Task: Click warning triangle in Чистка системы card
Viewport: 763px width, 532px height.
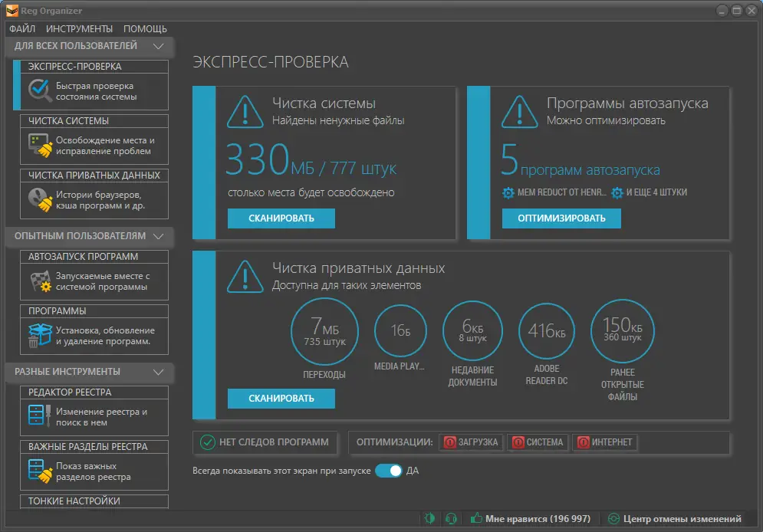Action: point(245,113)
